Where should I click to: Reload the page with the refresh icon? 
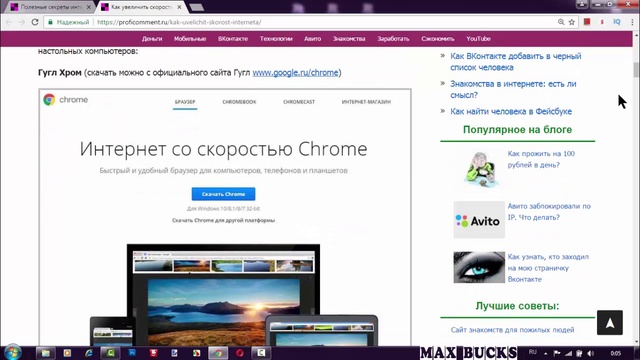pyautogui.click(x=35, y=22)
